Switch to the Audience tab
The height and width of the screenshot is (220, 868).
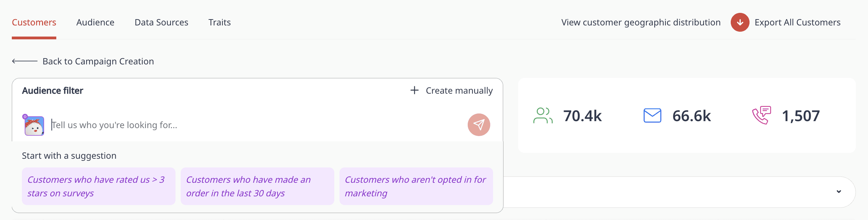(95, 22)
